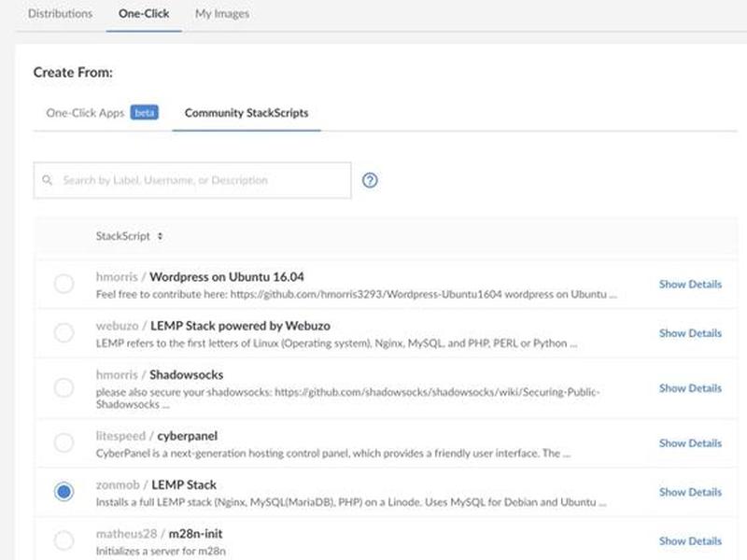Screen dimensions: 747x560
Task: Click the StackScript column header label
Action: click(x=123, y=236)
